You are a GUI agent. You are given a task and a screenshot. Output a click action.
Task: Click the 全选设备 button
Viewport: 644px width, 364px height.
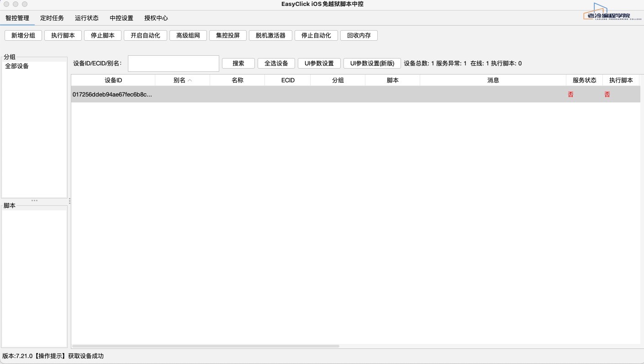(x=276, y=64)
